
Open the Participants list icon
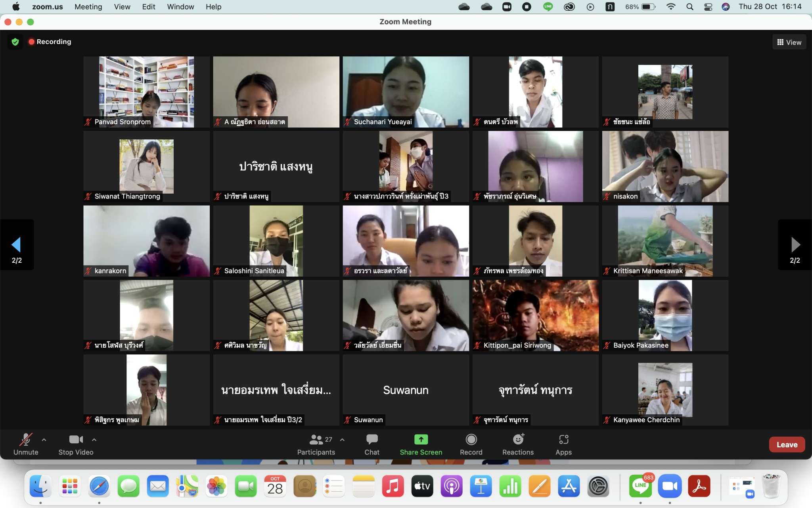pos(316,440)
